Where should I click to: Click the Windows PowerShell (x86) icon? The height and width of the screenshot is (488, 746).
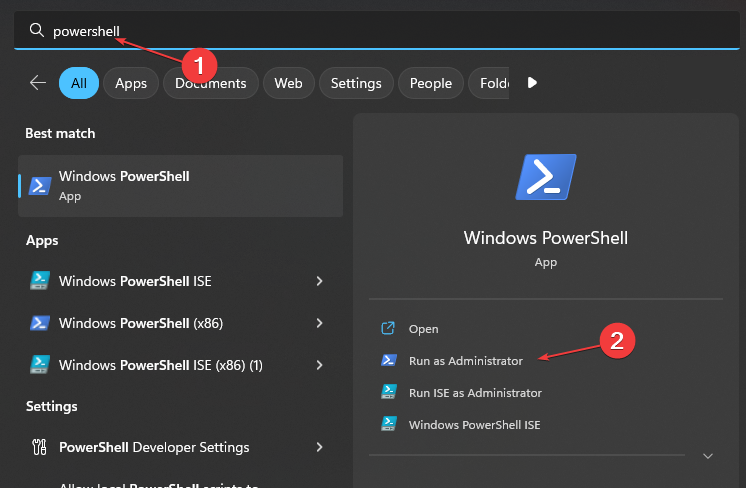coord(39,323)
